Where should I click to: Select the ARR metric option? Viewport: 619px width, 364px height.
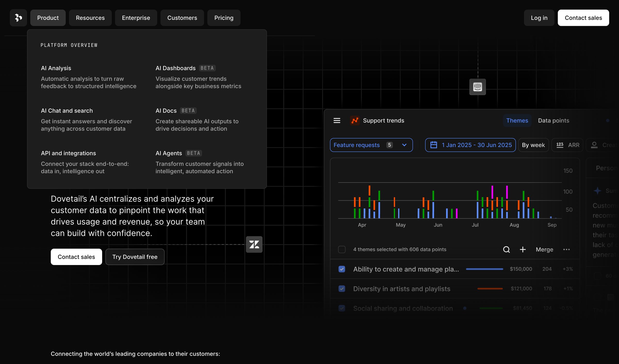[x=567, y=145]
